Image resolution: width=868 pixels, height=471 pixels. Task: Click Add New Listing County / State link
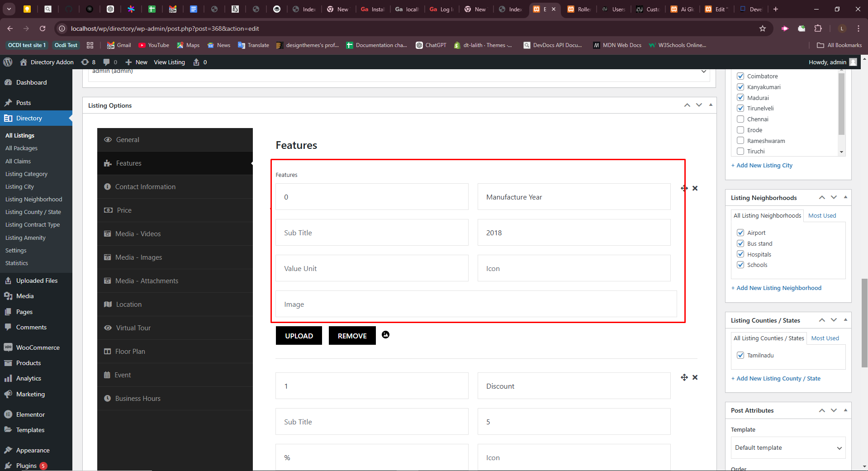pyautogui.click(x=776, y=378)
